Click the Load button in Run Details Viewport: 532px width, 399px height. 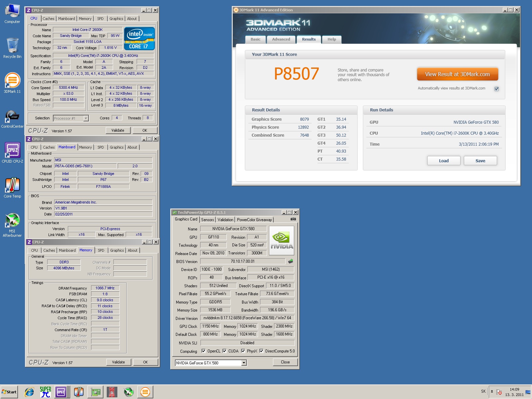(444, 161)
